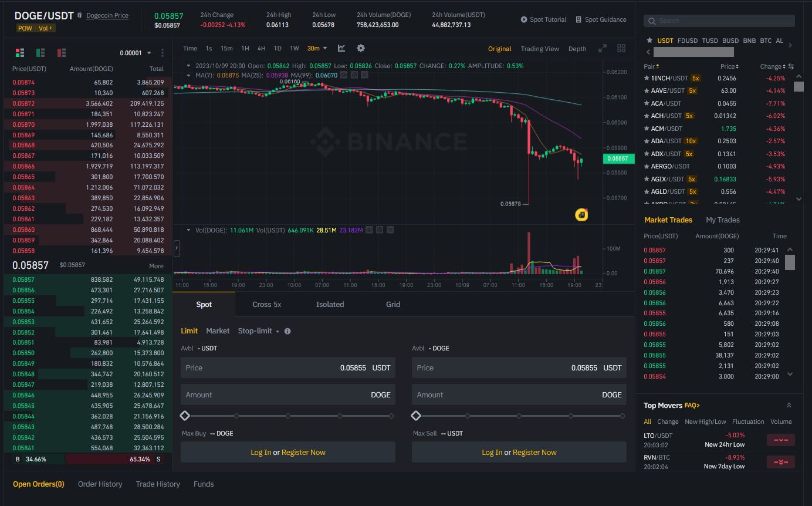Screen dimensions: 812x506
Task: Open the Funds tab
Action: pos(204,484)
